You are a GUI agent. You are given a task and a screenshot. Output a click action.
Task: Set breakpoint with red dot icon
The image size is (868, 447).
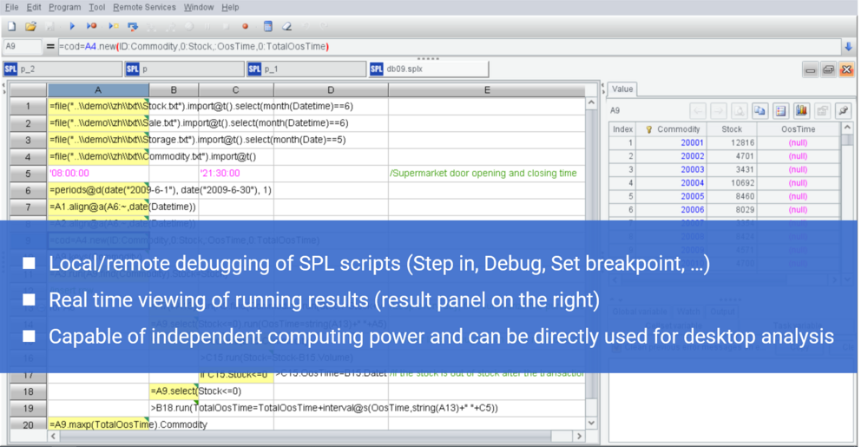tap(246, 26)
